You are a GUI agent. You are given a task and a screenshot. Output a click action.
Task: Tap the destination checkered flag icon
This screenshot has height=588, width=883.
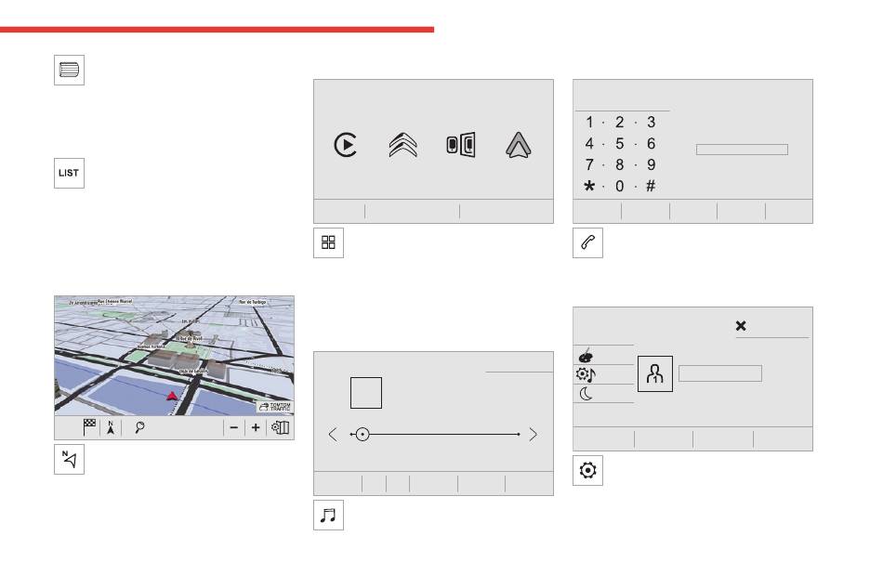click(89, 427)
